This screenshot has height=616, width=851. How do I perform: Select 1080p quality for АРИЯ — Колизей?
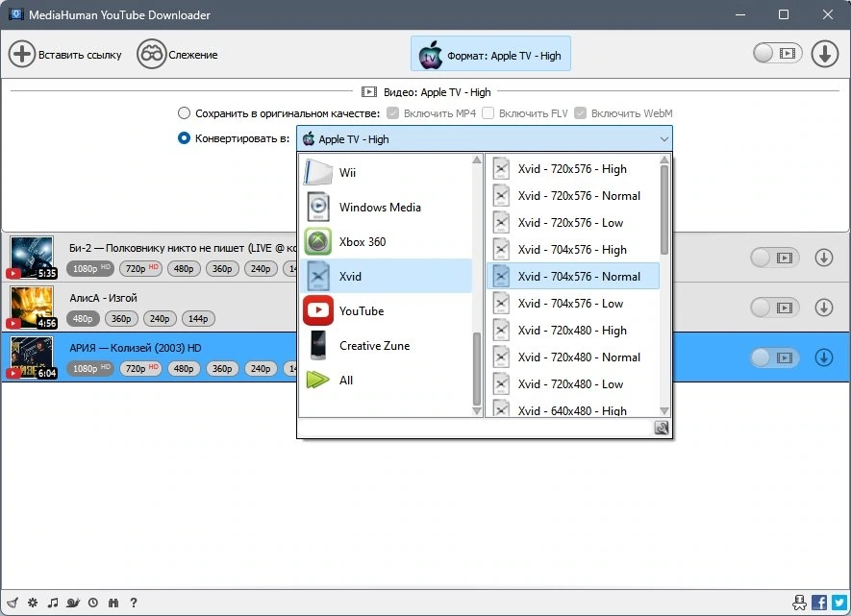click(90, 369)
